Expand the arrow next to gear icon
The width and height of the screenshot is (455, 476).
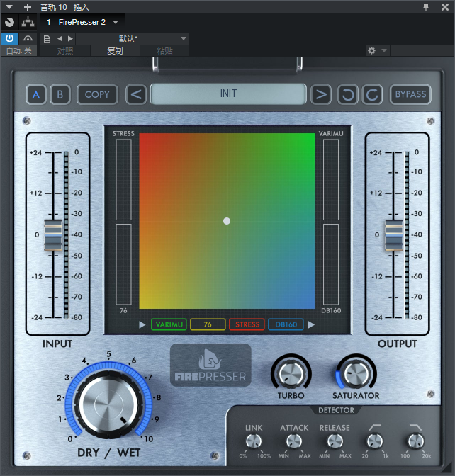[384, 50]
